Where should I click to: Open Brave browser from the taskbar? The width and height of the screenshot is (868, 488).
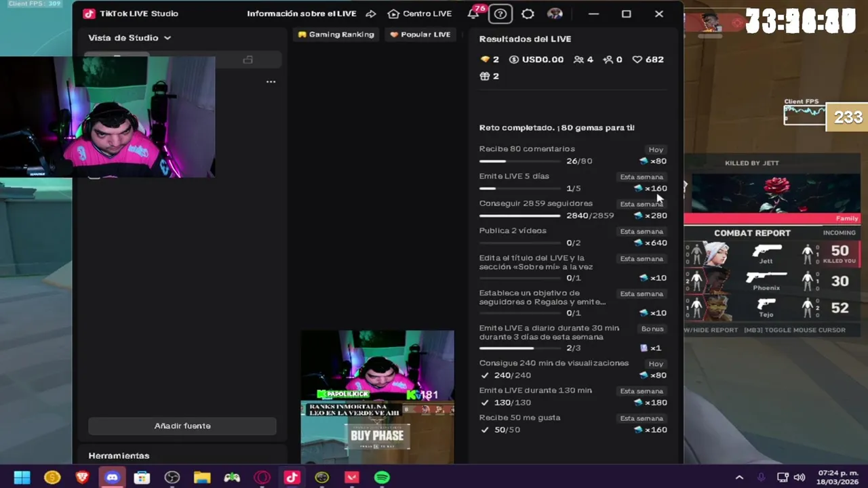pyautogui.click(x=82, y=478)
